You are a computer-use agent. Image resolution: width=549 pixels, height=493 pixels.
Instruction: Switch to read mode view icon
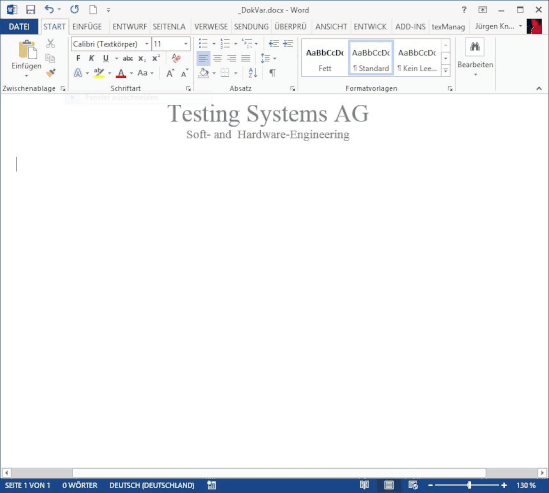(364, 485)
